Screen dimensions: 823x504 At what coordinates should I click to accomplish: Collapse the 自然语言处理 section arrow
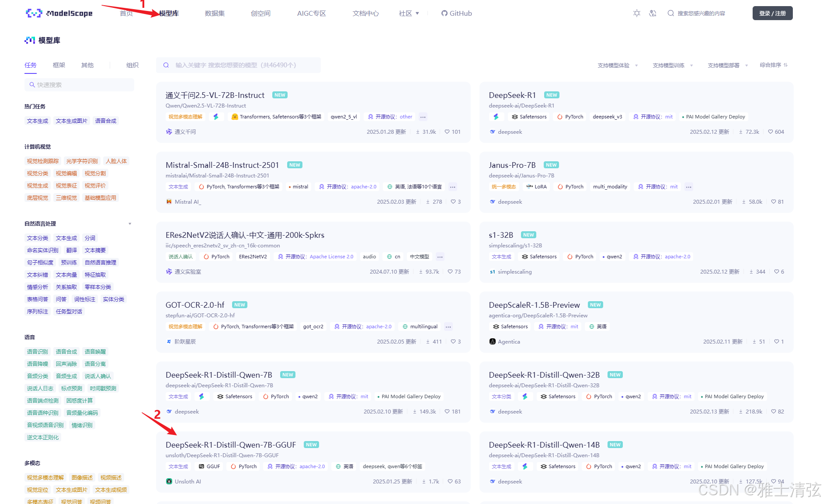coord(130,224)
